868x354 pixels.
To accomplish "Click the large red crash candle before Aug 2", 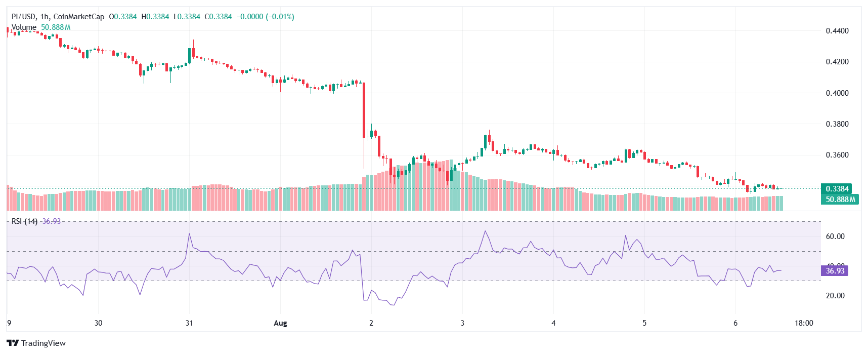I will click(364, 110).
